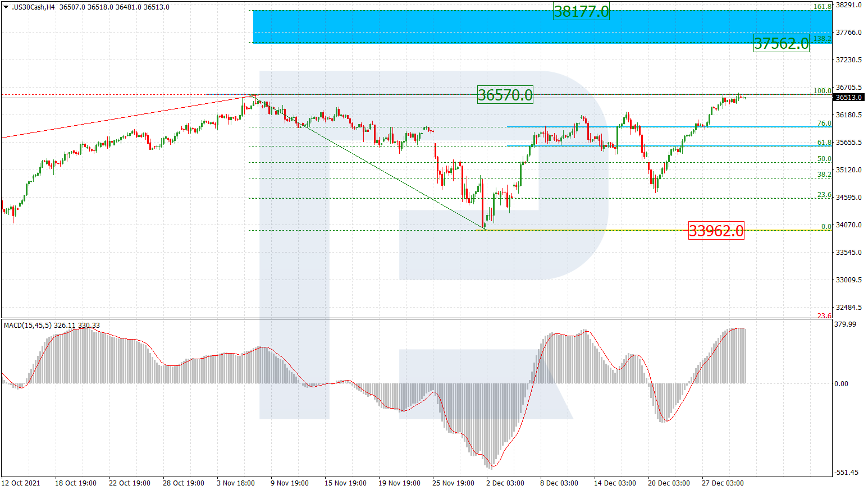Select the Fibonacci 138.2 level label

[x=823, y=39]
